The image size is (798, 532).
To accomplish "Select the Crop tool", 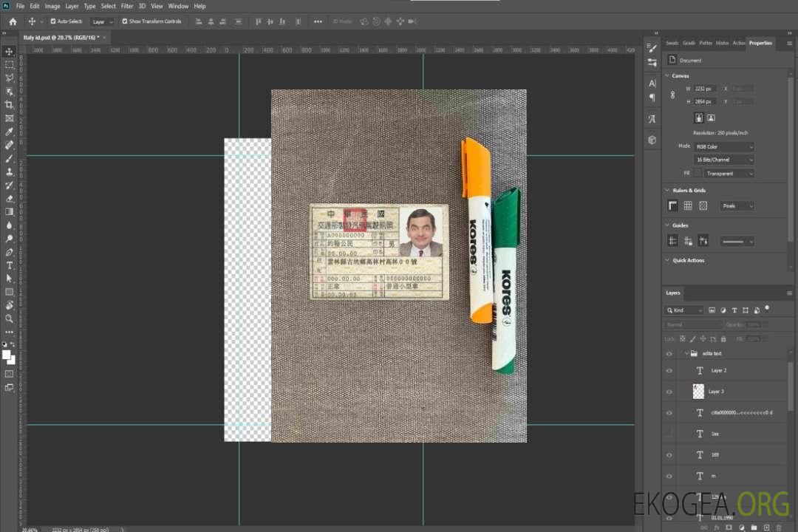I will pyautogui.click(x=9, y=105).
